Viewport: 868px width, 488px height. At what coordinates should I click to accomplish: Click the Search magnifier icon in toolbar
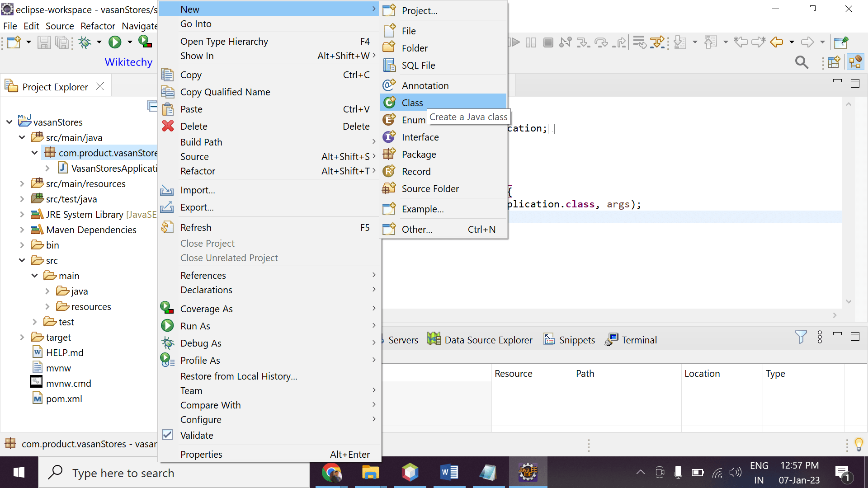click(802, 62)
